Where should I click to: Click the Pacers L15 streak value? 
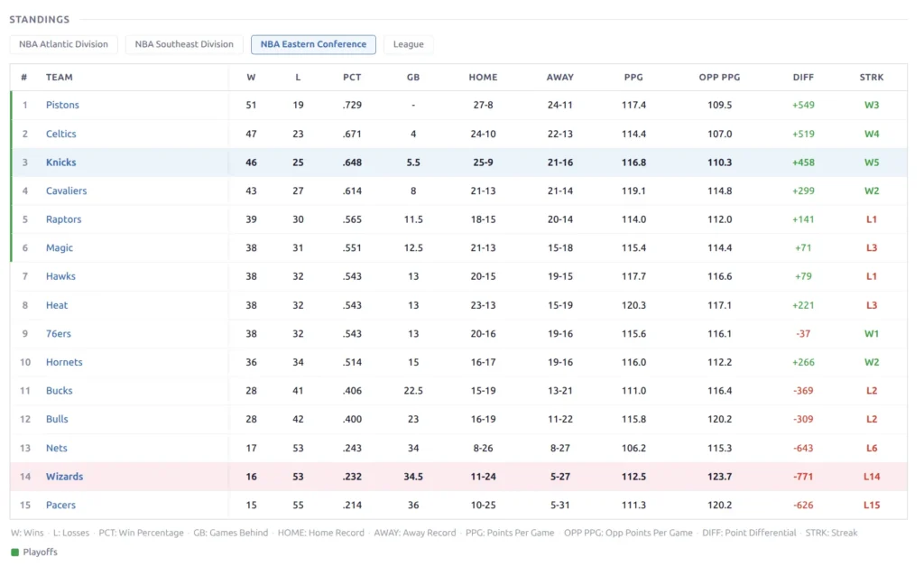(872, 506)
